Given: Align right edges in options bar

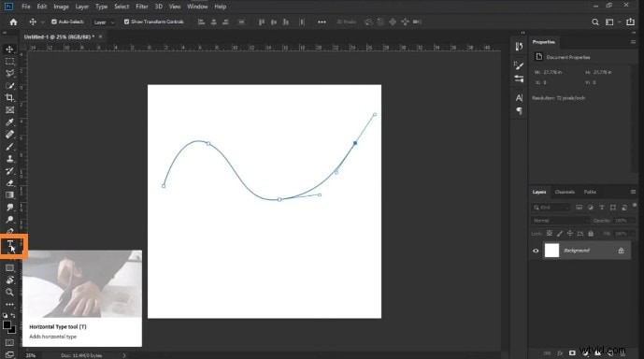Looking at the screenshot, I should coord(225,22).
